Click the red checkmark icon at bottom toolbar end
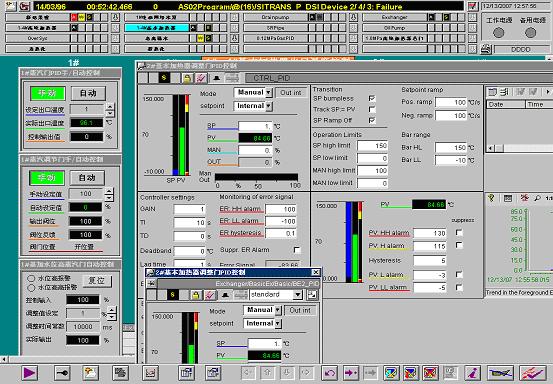The width and height of the screenshot is (553, 384). tap(532, 373)
